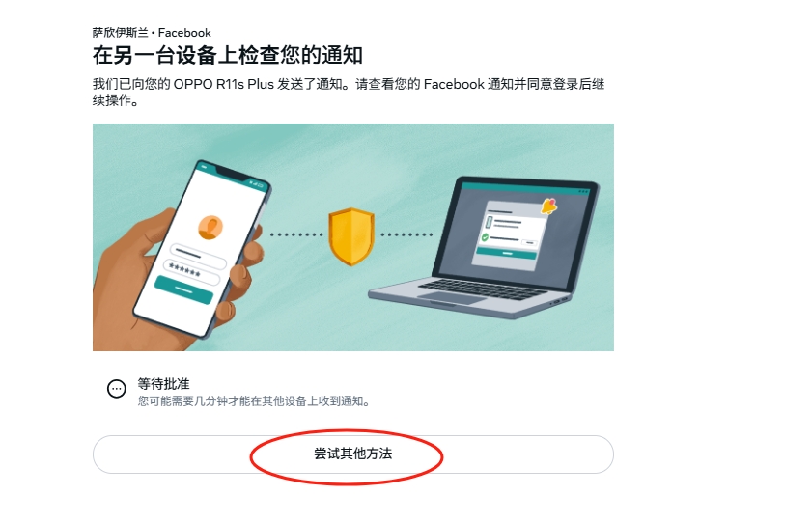The width and height of the screenshot is (812, 523).
Task: Click the heading 在另一台设备上检查您的通知
Action: [227, 55]
